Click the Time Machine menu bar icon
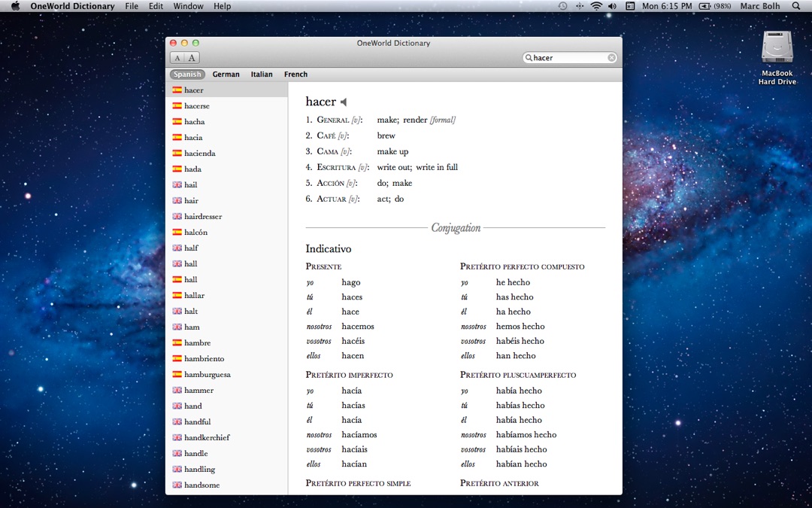812x508 pixels. click(563, 6)
